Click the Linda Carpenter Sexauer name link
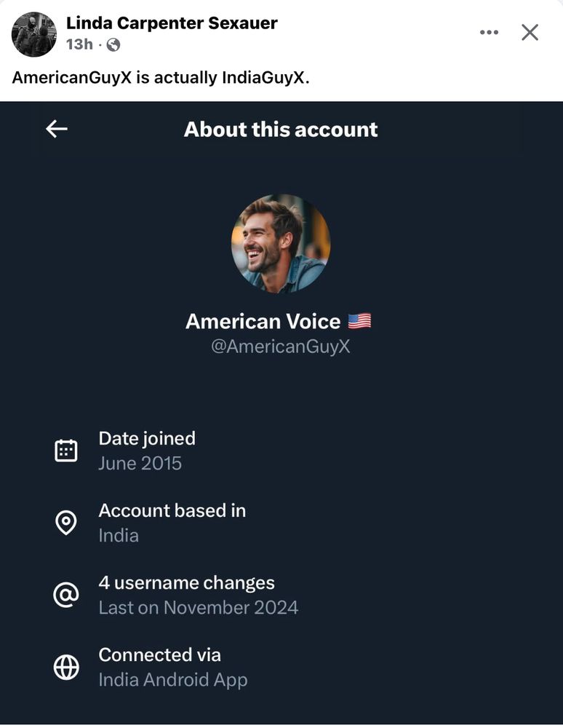Image resolution: width=563 pixels, height=728 pixels. [172, 23]
